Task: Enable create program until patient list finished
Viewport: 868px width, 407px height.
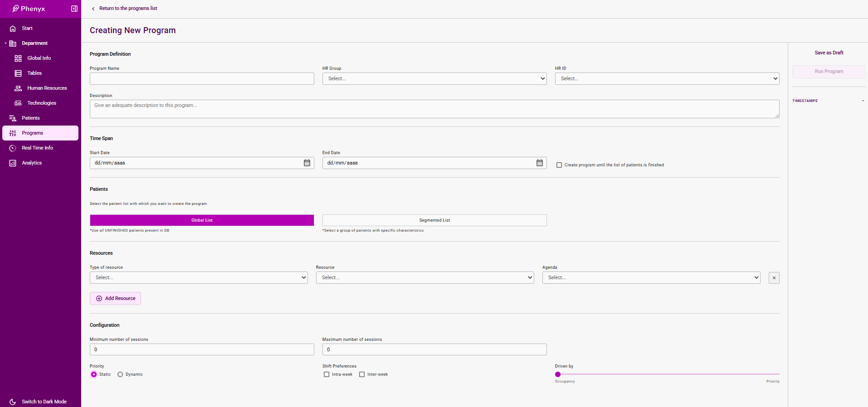Action: [559, 165]
